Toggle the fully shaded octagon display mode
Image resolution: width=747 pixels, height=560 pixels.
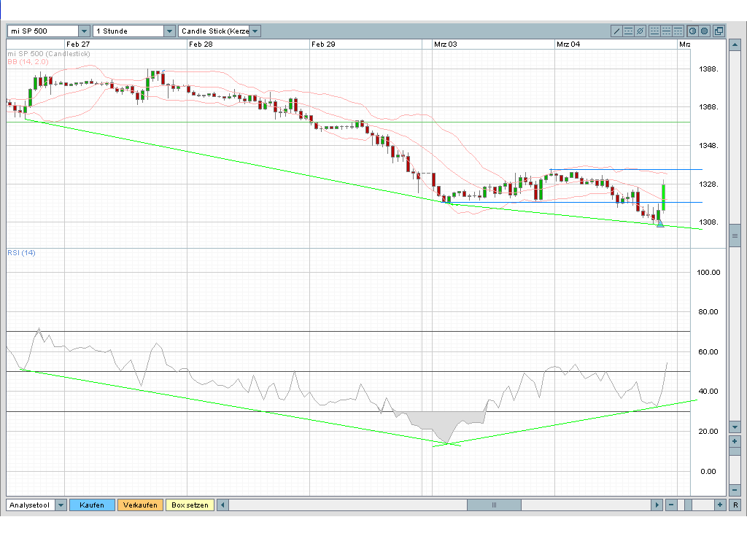[x=704, y=31]
